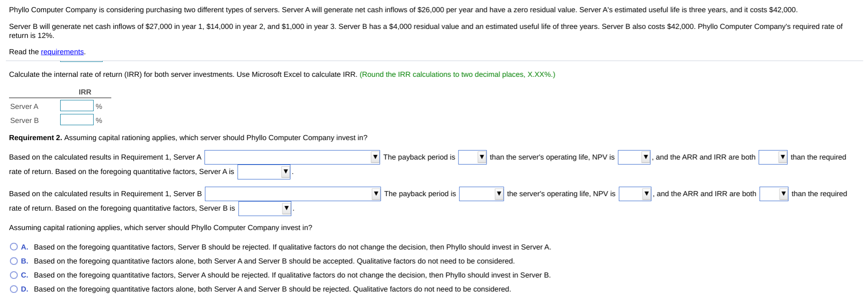The image size is (868, 306).
Task: Open the requirements link
Action: click(62, 52)
